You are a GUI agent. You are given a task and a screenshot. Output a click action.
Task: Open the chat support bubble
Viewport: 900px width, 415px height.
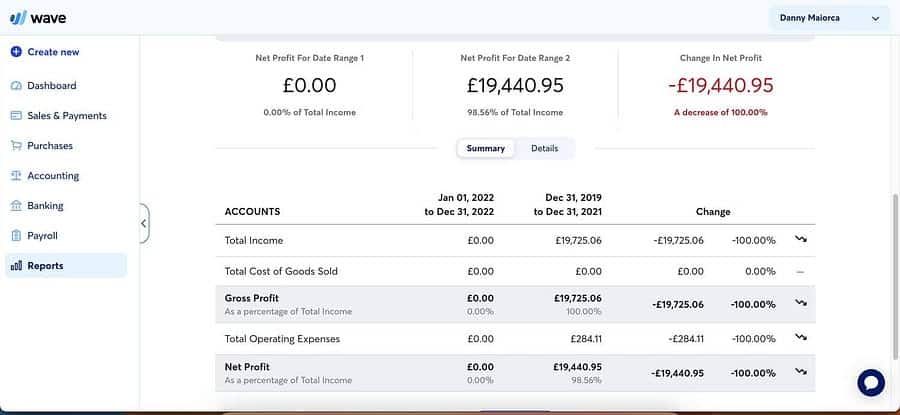[871, 382]
